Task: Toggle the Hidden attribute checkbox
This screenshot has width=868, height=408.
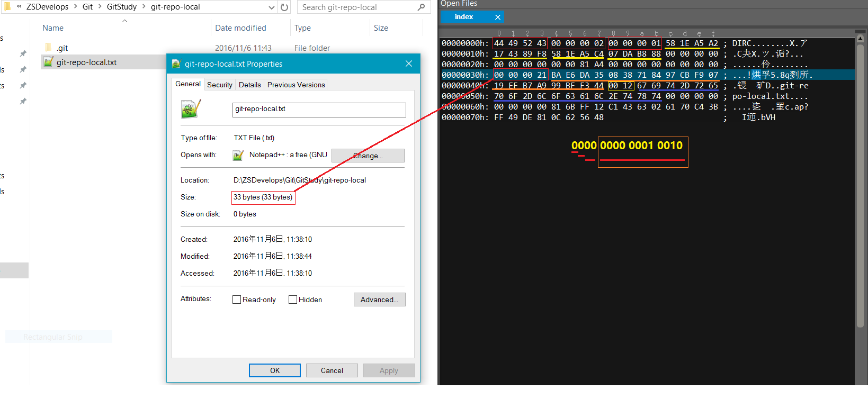Action: pyautogui.click(x=293, y=300)
